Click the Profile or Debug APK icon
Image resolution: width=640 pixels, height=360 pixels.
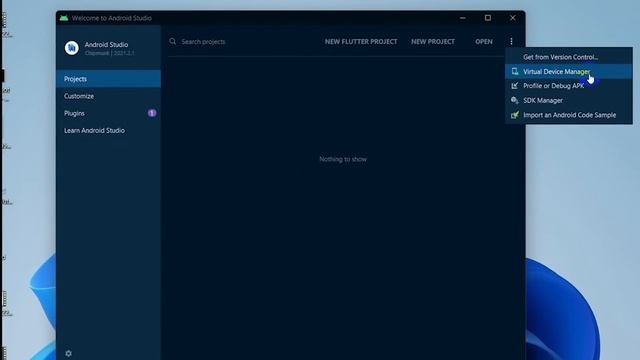click(x=515, y=86)
